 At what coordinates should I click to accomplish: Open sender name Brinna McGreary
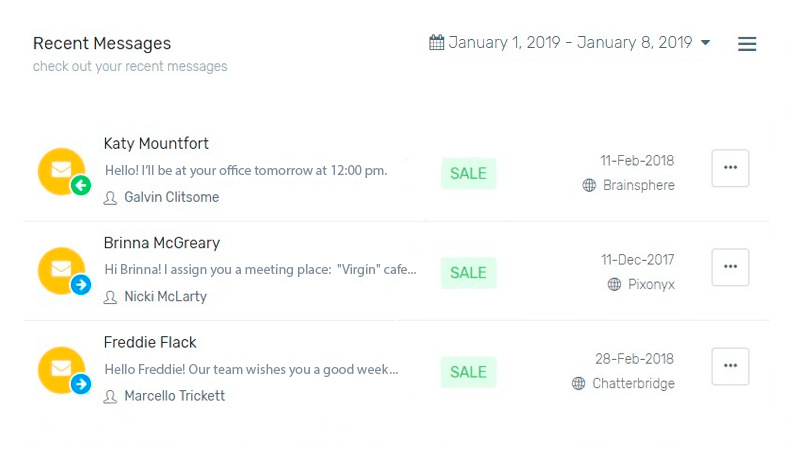[161, 243]
